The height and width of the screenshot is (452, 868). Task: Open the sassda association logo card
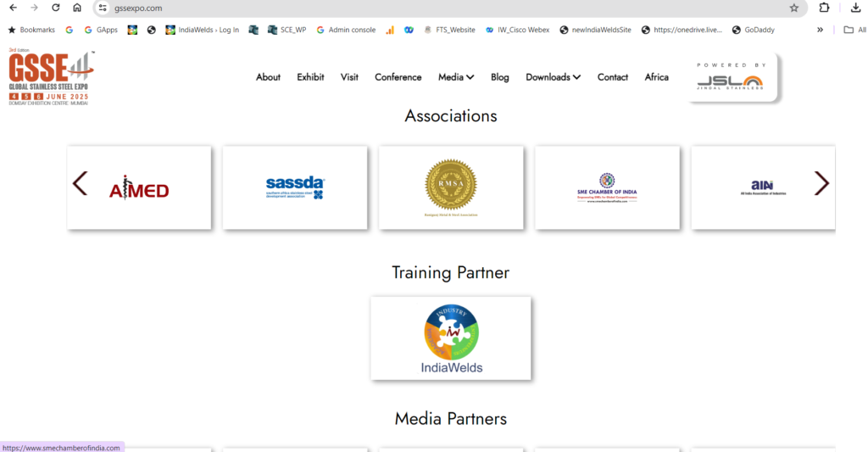[x=295, y=187]
